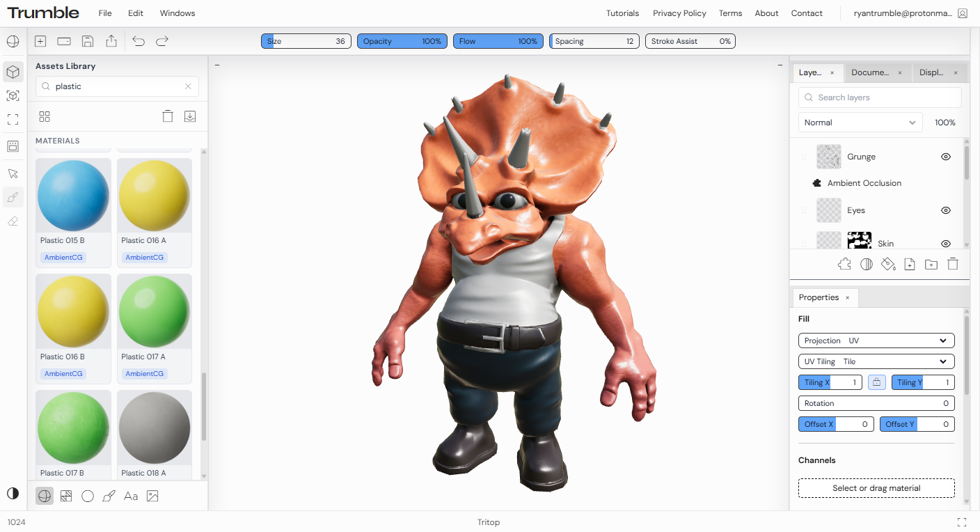
Task: Filter assets by text with the Aa icon
Action: tap(130, 496)
